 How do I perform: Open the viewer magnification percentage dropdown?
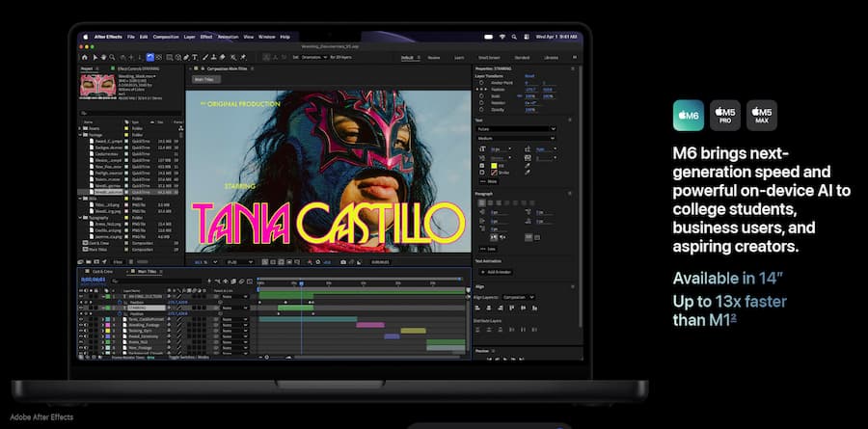click(206, 262)
